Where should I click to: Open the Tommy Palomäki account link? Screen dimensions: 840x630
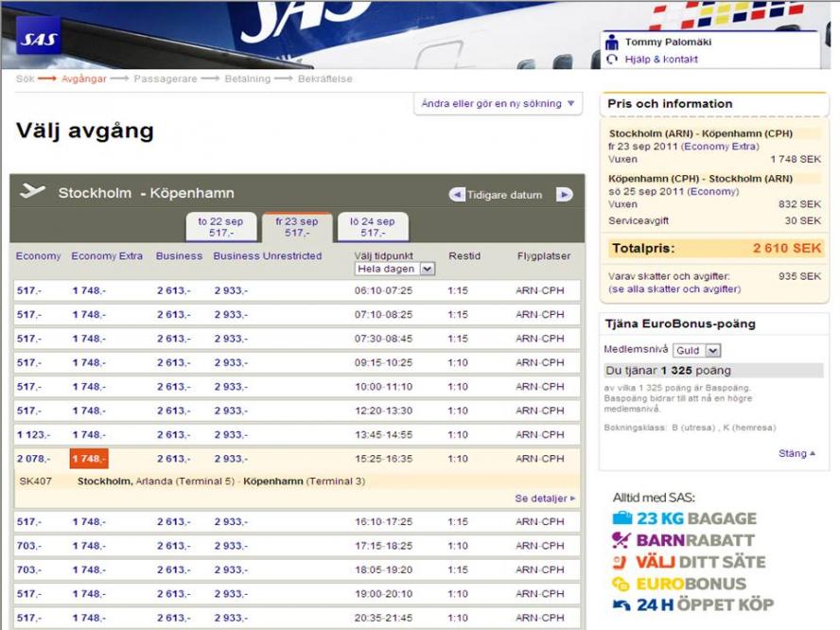click(x=668, y=42)
